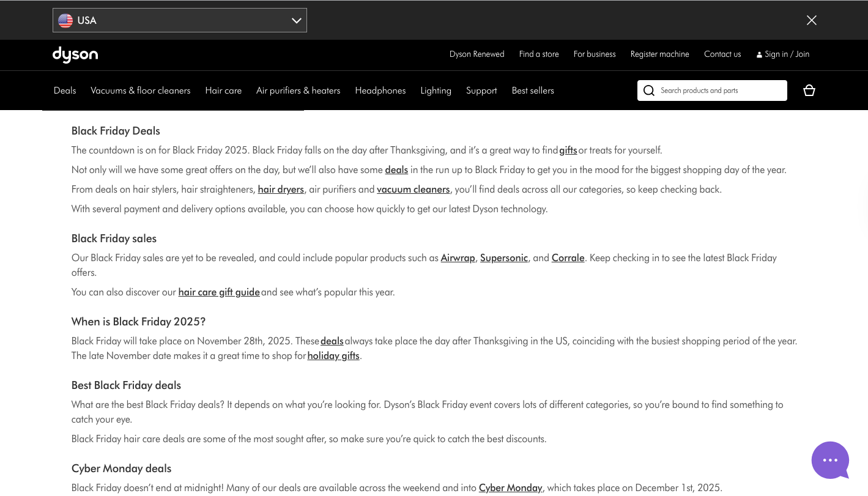Open the Hair care menu

click(223, 91)
